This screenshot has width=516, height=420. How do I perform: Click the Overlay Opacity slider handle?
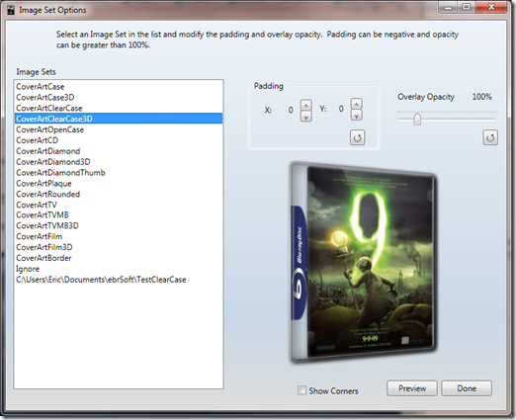click(417, 120)
